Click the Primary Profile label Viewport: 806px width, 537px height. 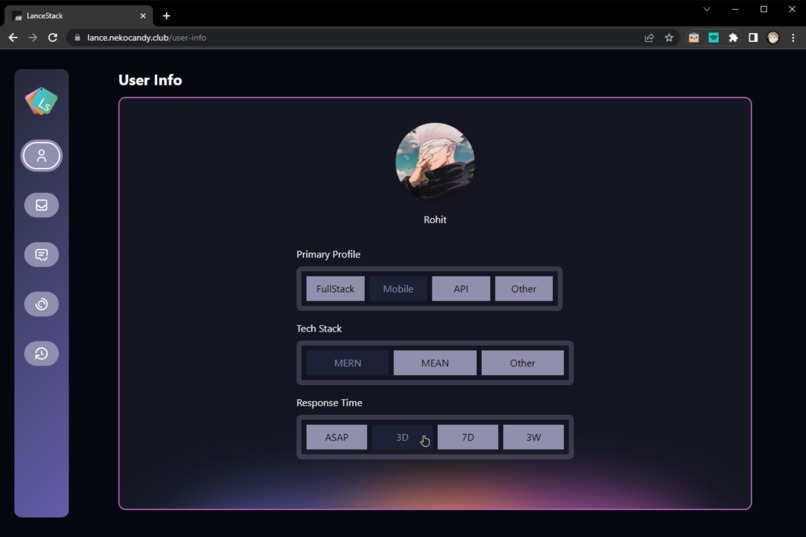point(328,254)
